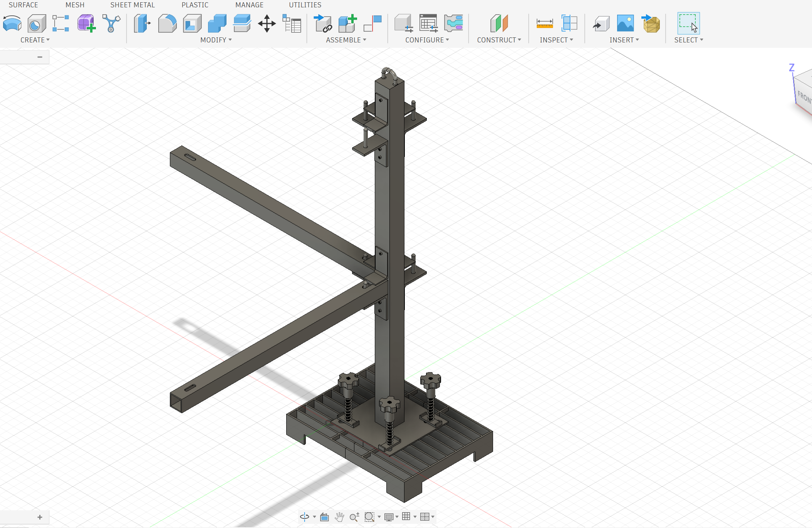
Task: Select the Move/Copy arrows tool
Action: 267,24
